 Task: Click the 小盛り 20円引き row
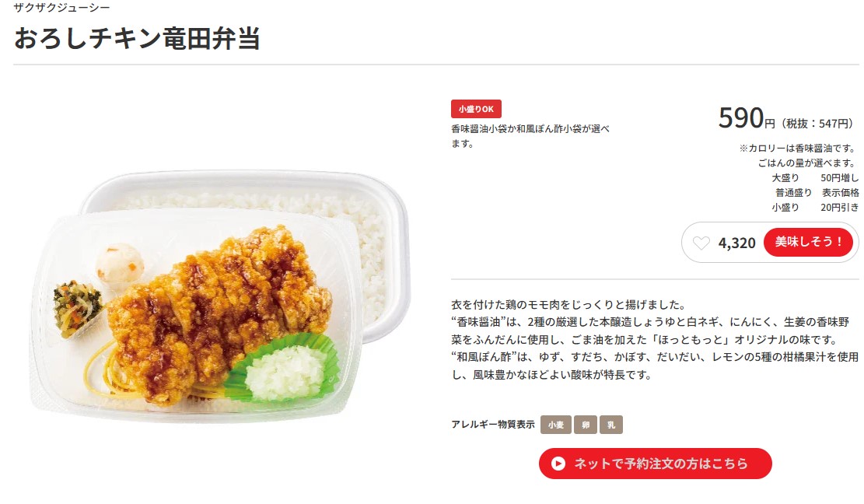815,208
